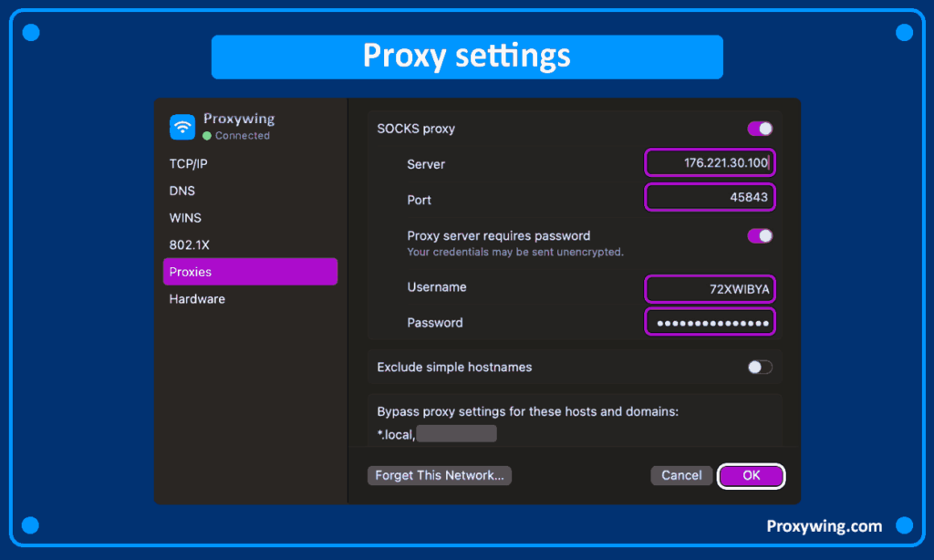This screenshot has width=934, height=560.
Task: Toggle the SOCKS proxy switch off
Action: point(760,129)
